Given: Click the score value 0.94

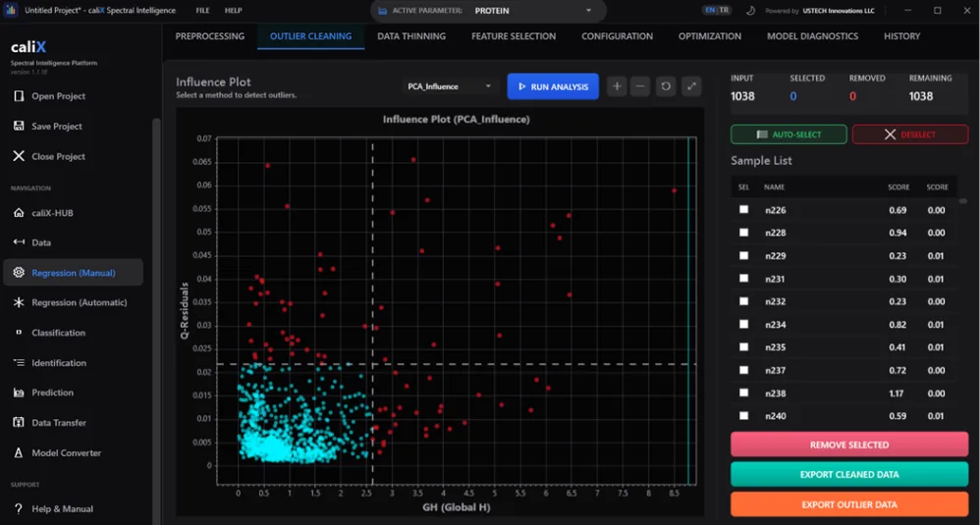Looking at the screenshot, I should tap(898, 233).
